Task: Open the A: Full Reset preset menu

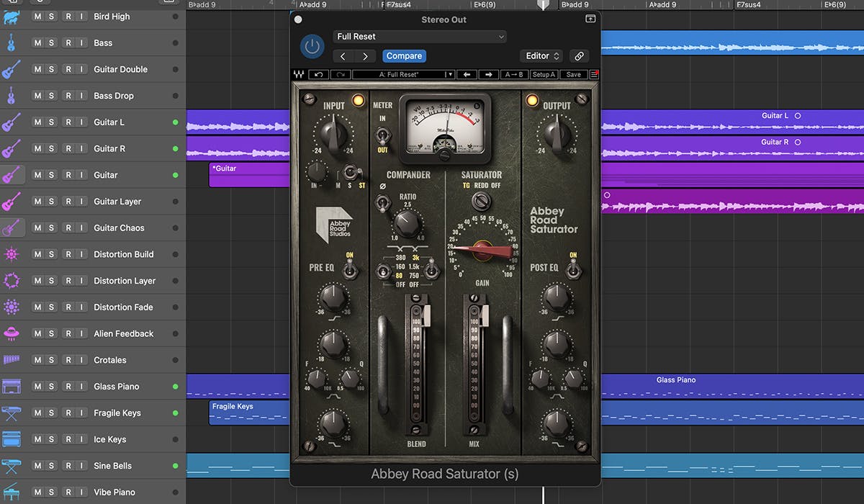Action: click(x=401, y=74)
